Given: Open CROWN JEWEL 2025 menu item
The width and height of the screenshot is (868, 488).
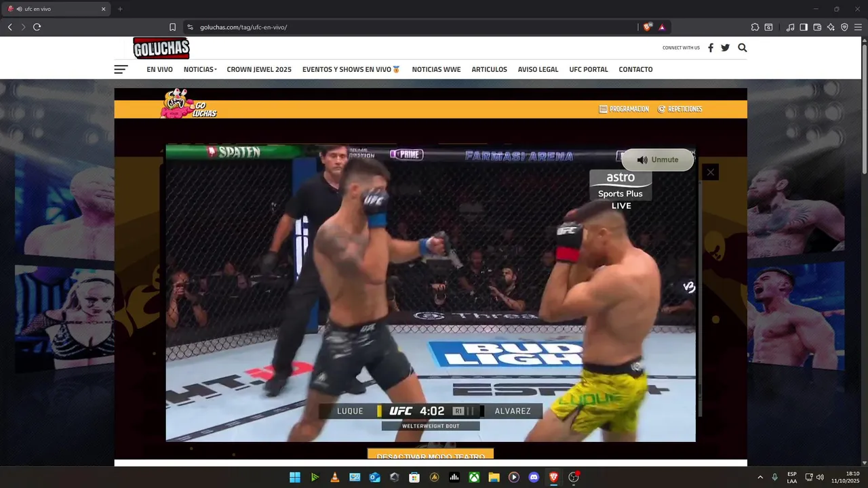Looking at the screenshot, I should 259,69.
